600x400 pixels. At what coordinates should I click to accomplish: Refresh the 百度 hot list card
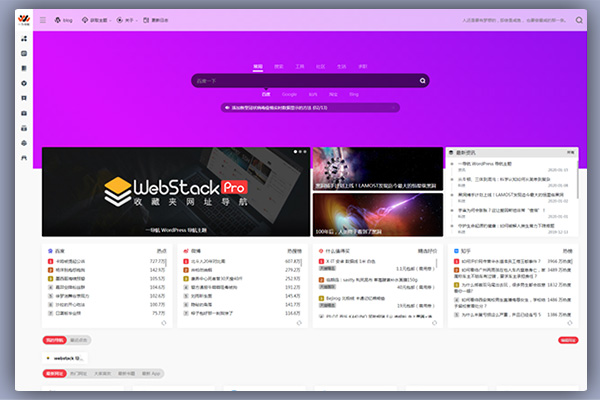pos(164,323)
